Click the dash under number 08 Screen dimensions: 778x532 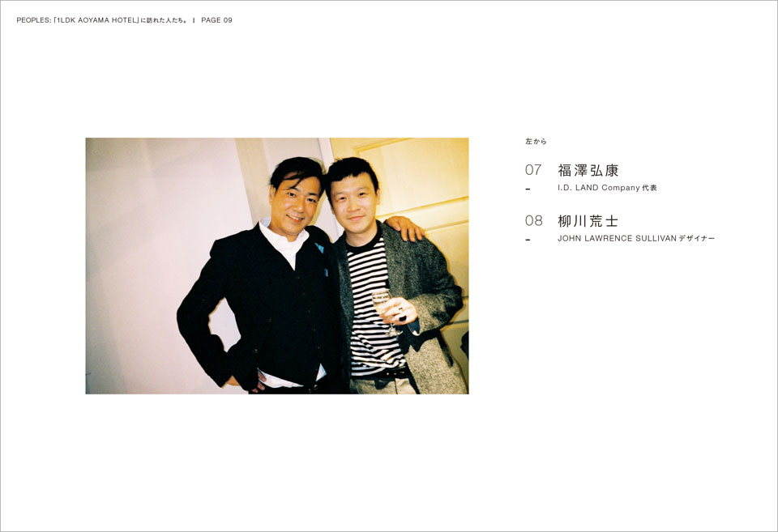[x=528, y=240]
